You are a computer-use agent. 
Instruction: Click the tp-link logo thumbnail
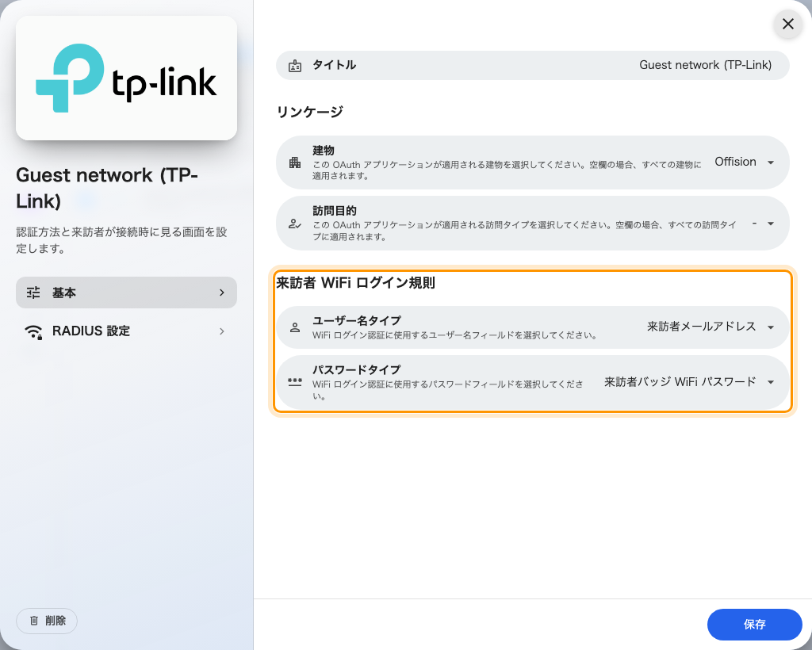126,78
